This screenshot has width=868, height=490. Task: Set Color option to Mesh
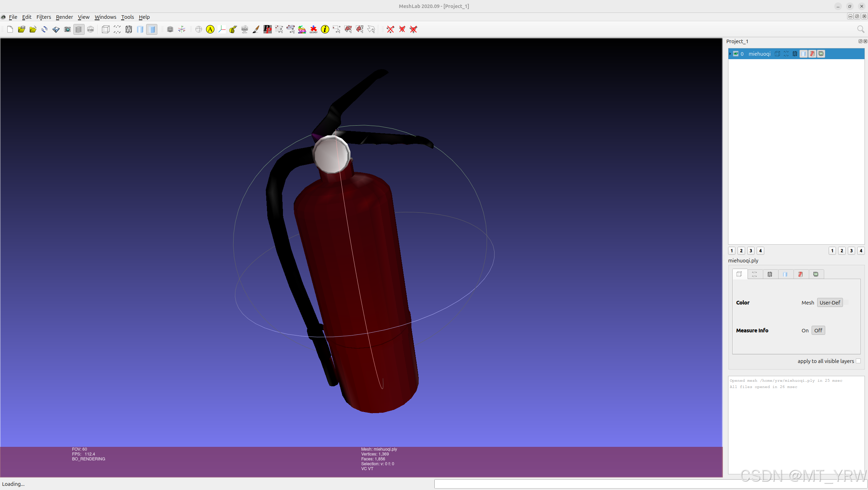(x=807, y=302)
